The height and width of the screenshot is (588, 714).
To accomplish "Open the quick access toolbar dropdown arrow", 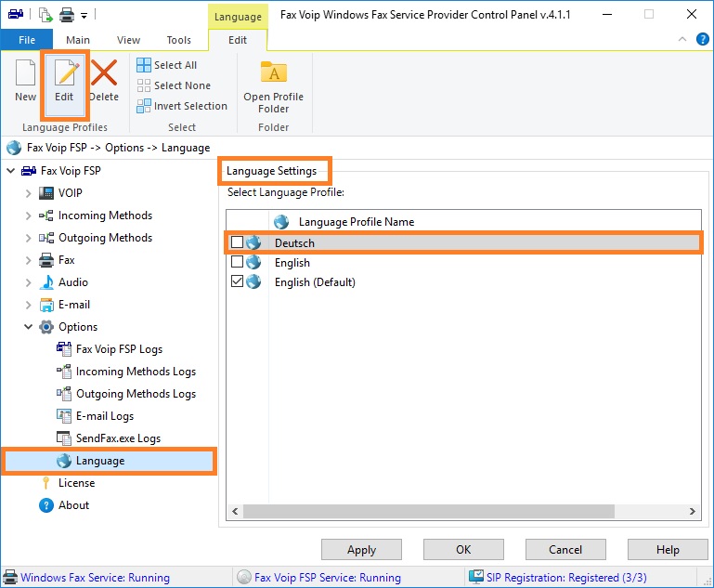I will pyautogui.click(x=84, y=16).
